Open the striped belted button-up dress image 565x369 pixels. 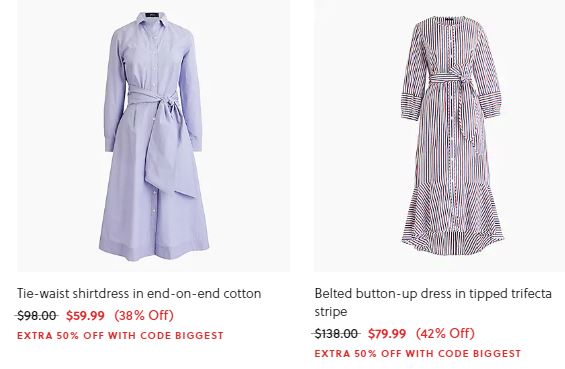tap(439, 135)
